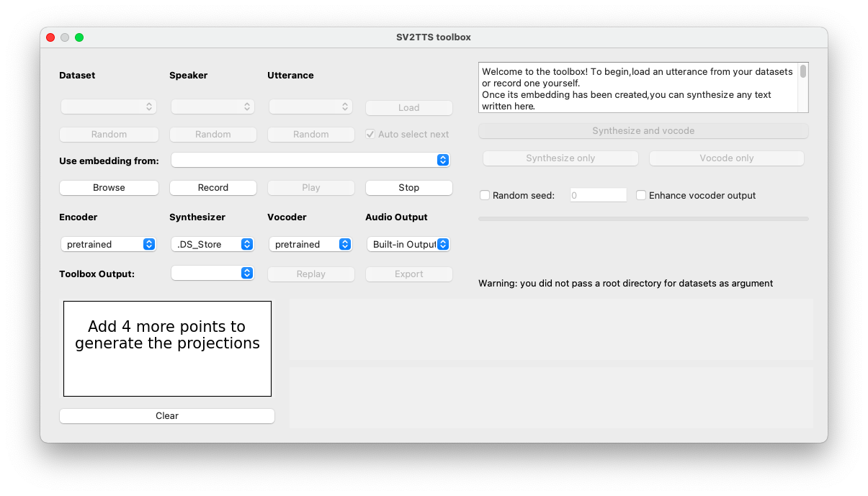Viewport: 868px width, 496px height.
Task: Click the Stop button
Action: pos(409,187)
